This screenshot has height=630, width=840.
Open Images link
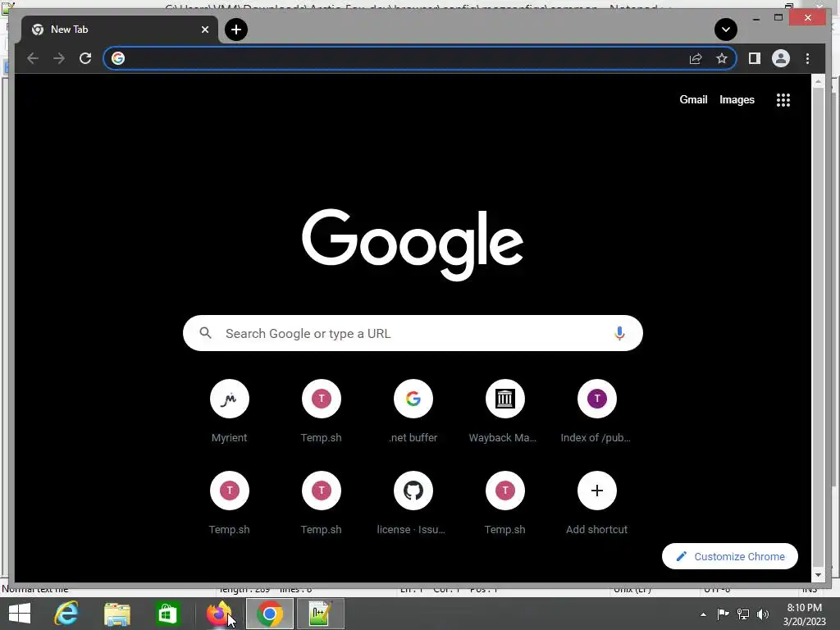coord(737,99)
